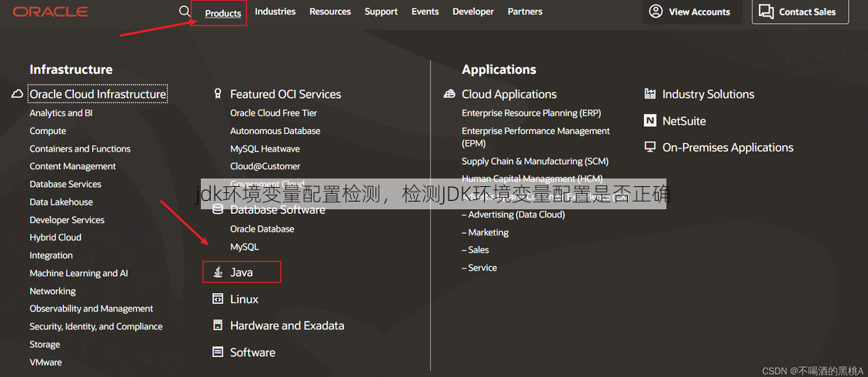868x377 pixels.
Task: Click the Oracle logo
Action: coord(50,12)
